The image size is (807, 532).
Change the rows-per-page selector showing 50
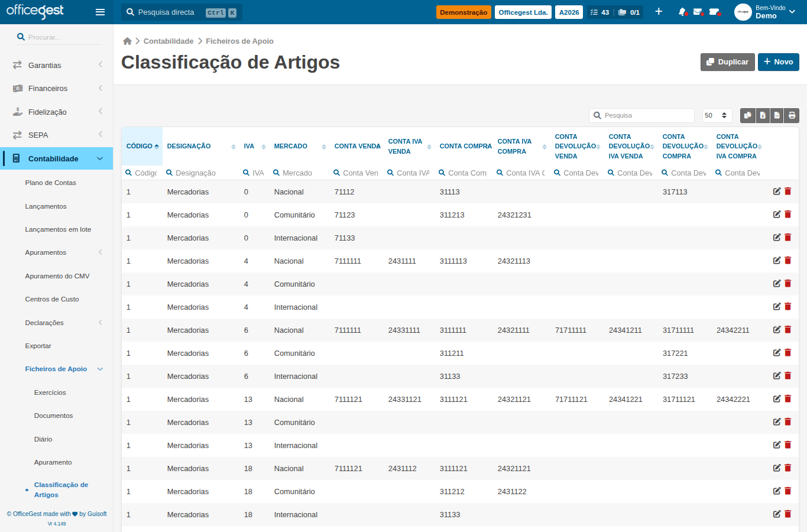coord(717,115)
